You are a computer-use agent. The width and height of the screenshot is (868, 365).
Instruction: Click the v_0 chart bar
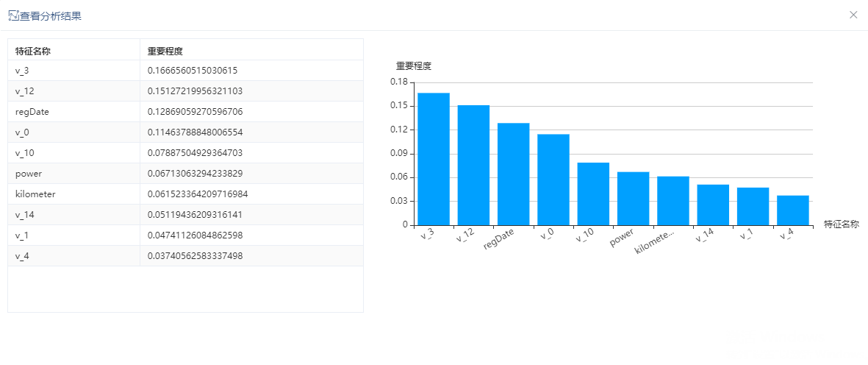553,180
